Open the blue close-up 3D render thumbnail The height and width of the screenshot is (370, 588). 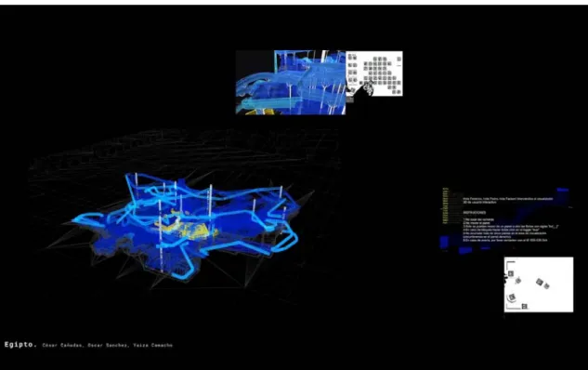[291, 82]
